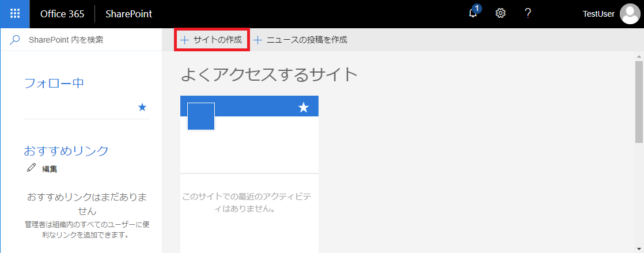Open the settings gear icon

click(x=500, y=14)
